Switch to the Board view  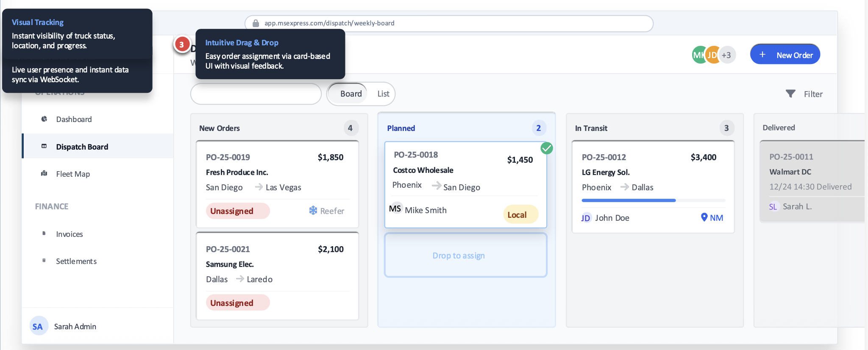point(348,94)
